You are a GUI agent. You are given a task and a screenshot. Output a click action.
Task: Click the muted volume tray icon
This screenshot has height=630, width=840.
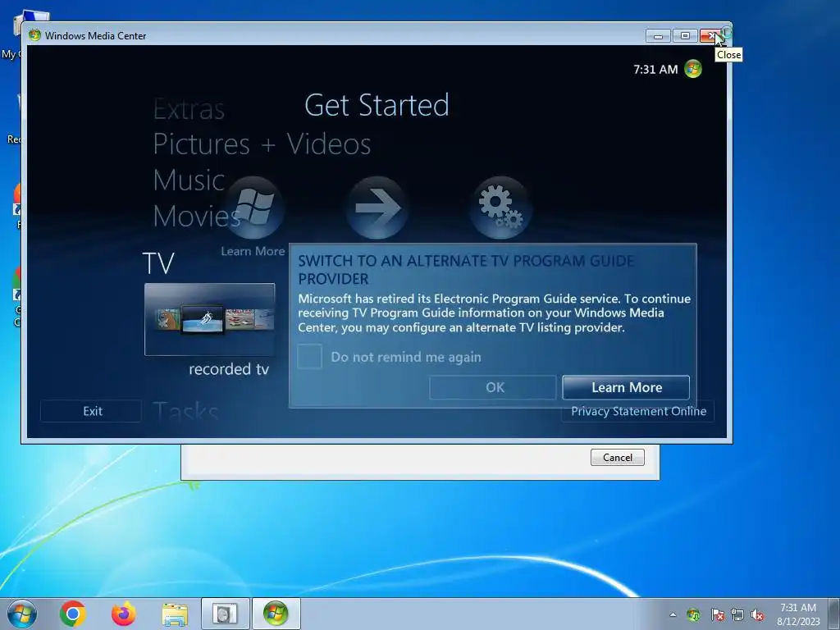(757, 614)
